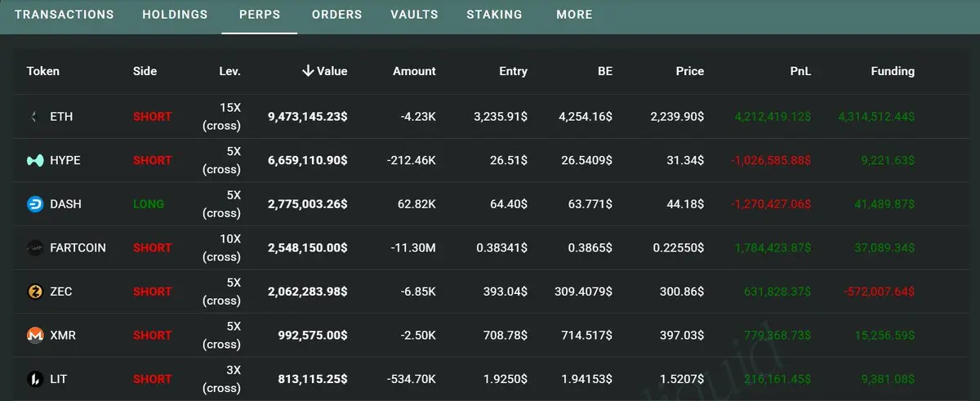This screenshot has width=980, height=401.
Task: Click the ETH token icon
Action: (x=34, y=117)
